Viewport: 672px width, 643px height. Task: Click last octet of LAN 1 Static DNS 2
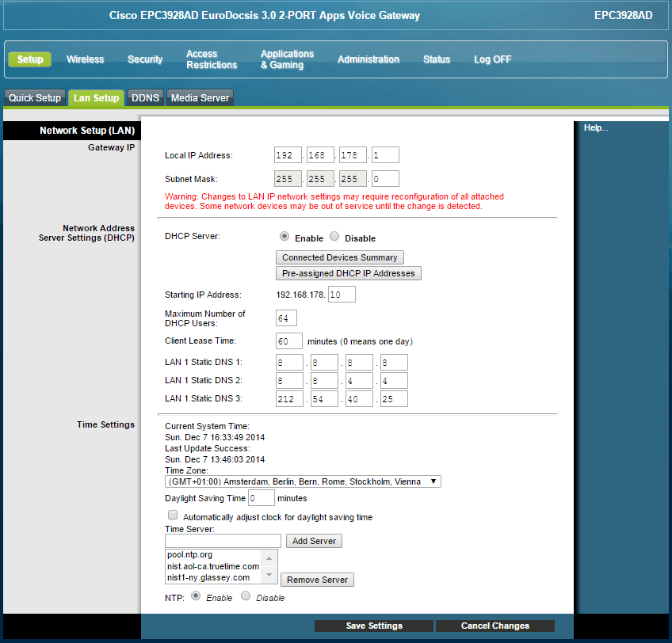(394, 380)
